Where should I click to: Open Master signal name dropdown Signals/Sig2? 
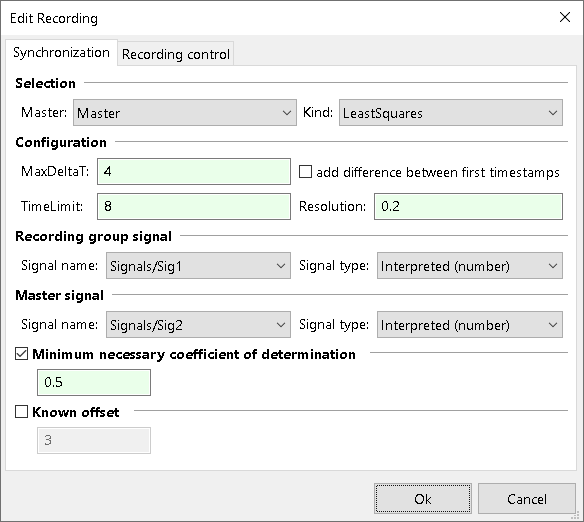click(x=198, y=325)
